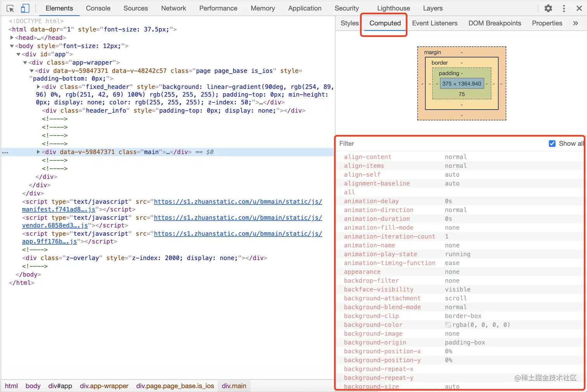Expand the selected main div node
This screenshot has height=392, width=587.
tap(38, 152)
